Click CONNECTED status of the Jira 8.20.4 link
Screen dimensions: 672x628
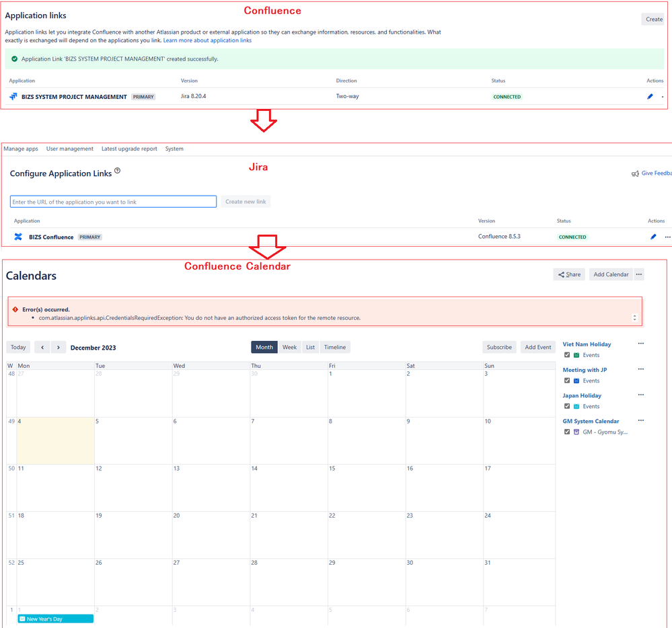(507, 97)
